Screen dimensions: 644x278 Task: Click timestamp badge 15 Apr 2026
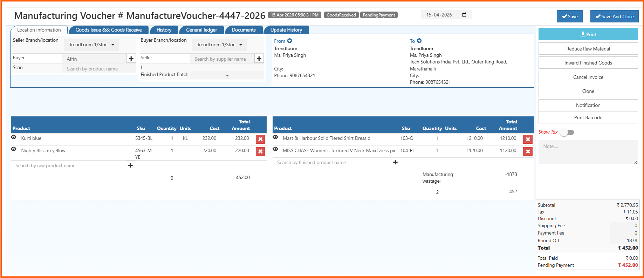[295, 15]
